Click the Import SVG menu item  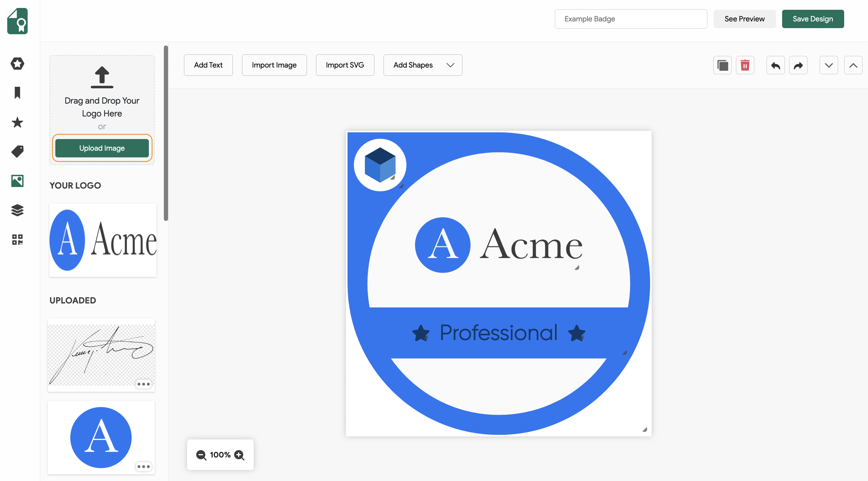(x=344, y=64)
